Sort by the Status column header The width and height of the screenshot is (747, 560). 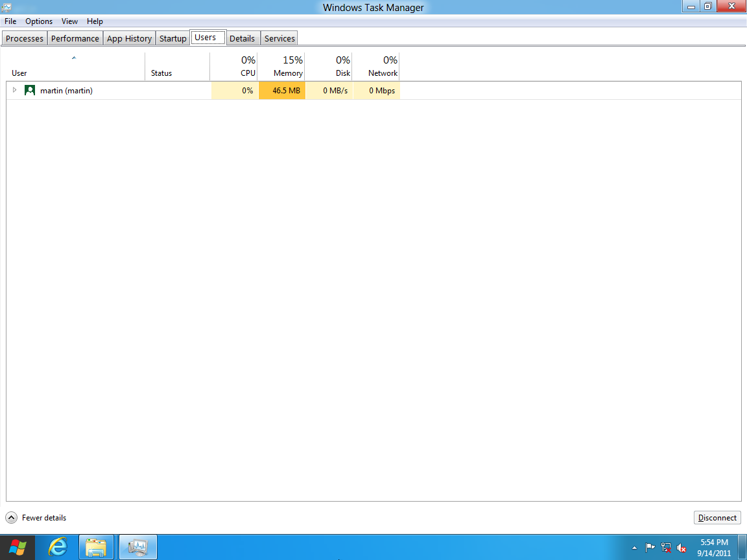[177, 67]
